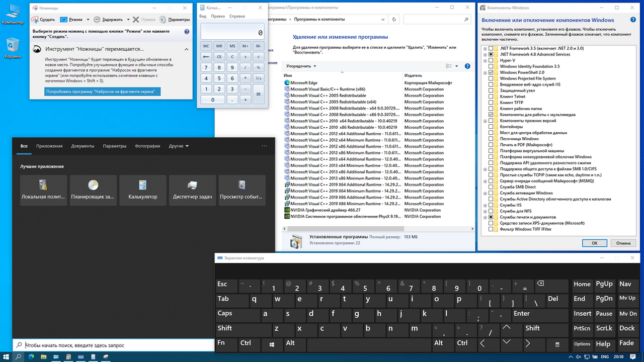644x362 pixels.
Task: Open the Organize dropdown in Programs list
Action: [x=301, y=66]
